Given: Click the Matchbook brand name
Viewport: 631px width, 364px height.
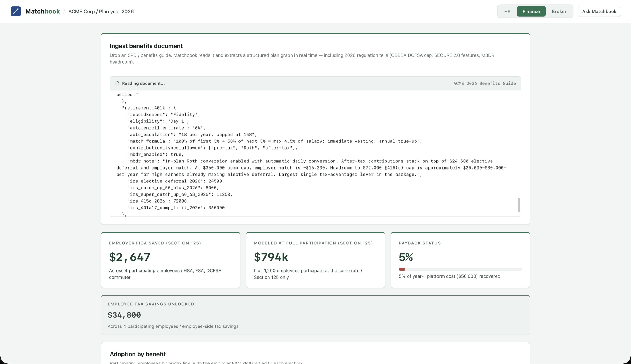Looking at the screenshot, I should [x=43, y=11].
